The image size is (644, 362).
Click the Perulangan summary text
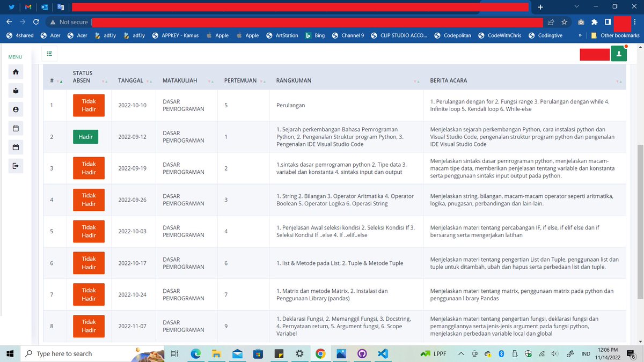(290, 105)
